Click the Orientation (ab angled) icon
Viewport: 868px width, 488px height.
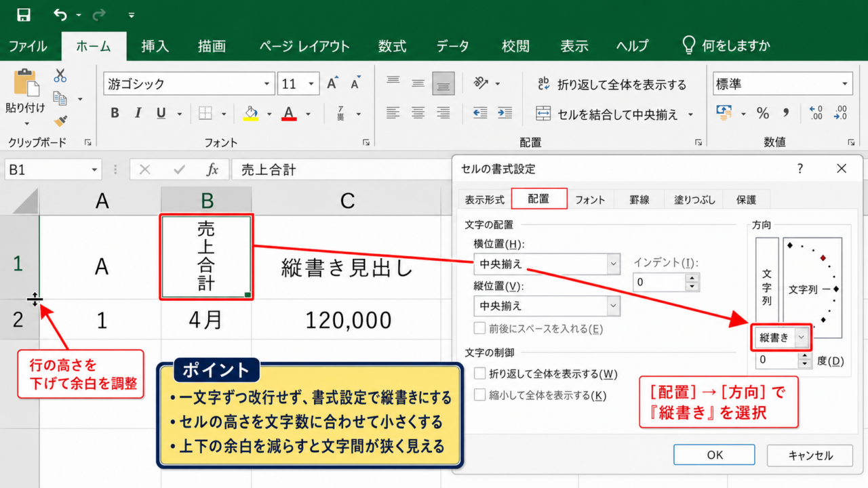(481, 83)
